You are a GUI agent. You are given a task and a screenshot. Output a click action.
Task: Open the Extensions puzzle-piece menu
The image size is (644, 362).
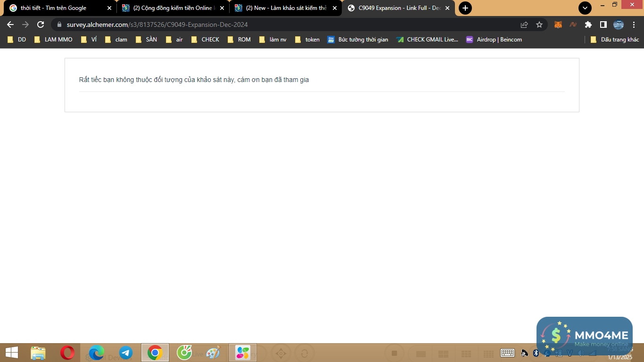588,25
